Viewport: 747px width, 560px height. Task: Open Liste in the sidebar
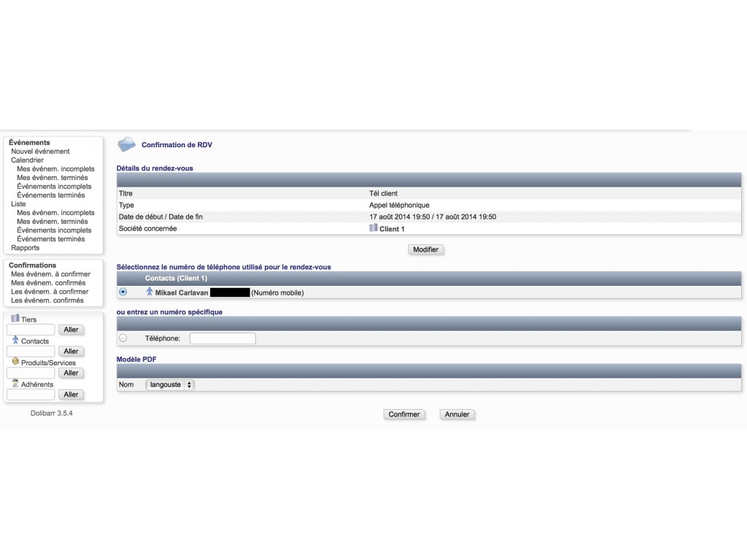click(18, 204)
